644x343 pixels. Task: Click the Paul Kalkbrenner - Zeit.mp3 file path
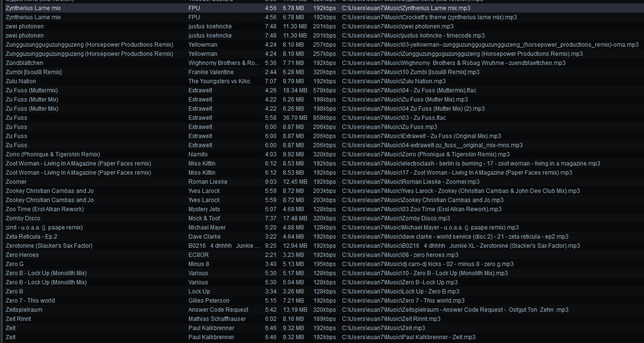(409, 337)
